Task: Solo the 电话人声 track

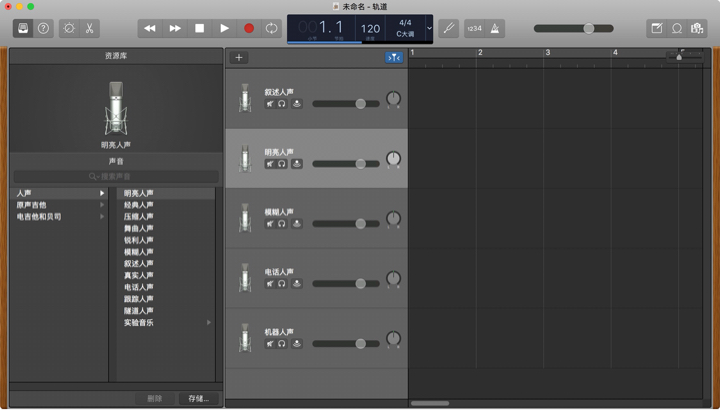Action: [x=281, y=283]
